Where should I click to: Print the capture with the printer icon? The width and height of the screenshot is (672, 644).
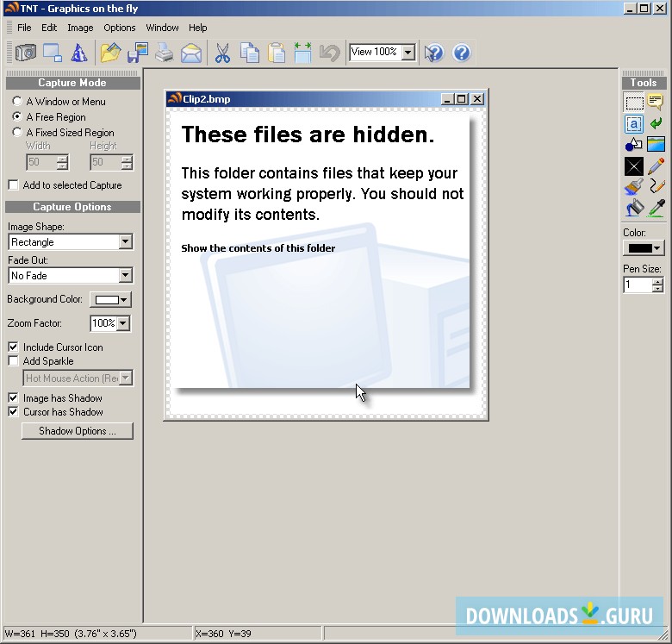click(165, 53)
